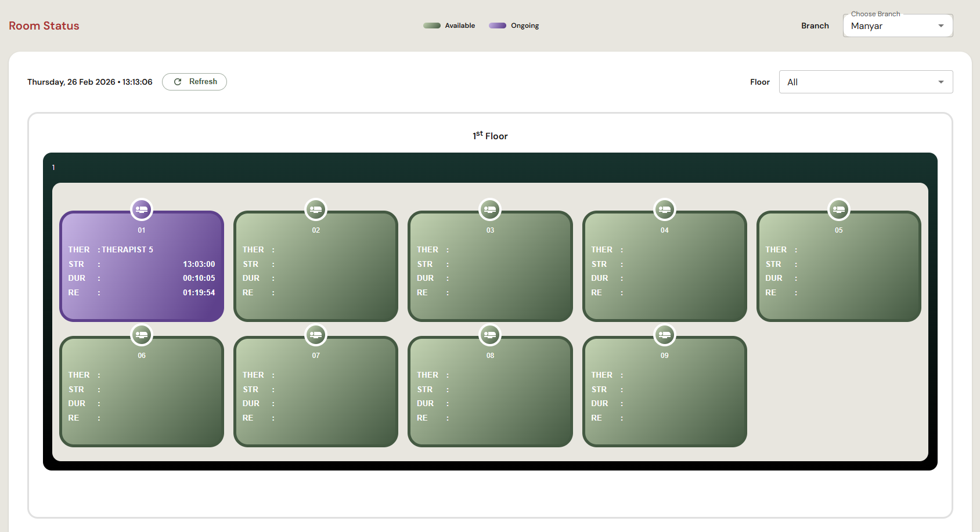
Task: Open the available room 03 card
Action: point(490,266)
